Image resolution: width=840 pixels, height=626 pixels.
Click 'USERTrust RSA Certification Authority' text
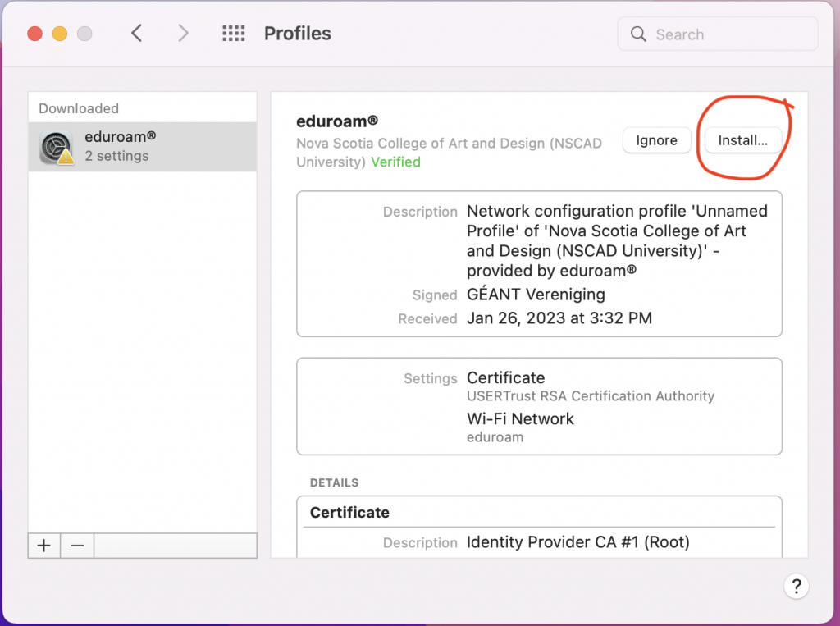(x=591, y=396)
